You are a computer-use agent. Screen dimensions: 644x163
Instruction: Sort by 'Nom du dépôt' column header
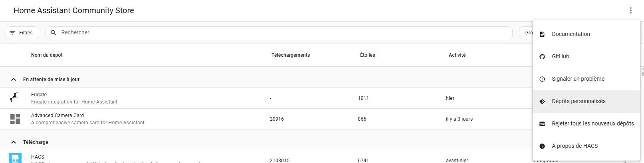[x=47, y=55]
